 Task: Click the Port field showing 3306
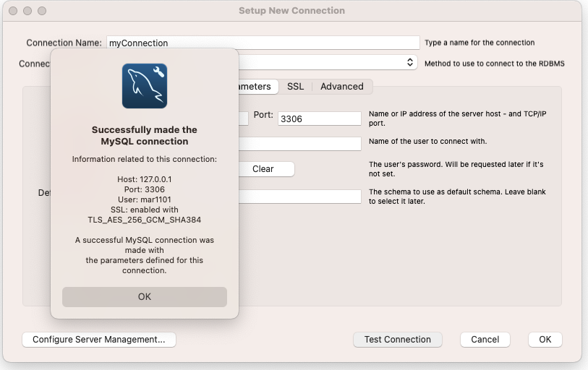tap(320, 119)
